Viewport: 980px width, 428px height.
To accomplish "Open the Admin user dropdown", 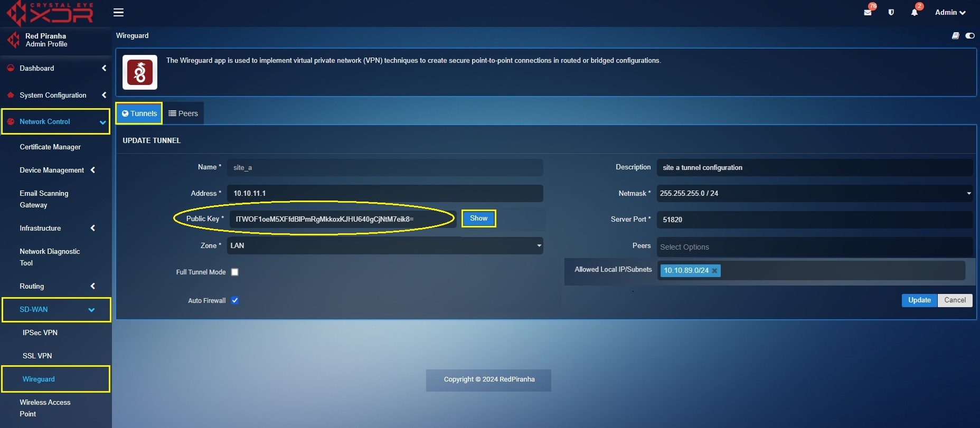I will pos(950,12).
